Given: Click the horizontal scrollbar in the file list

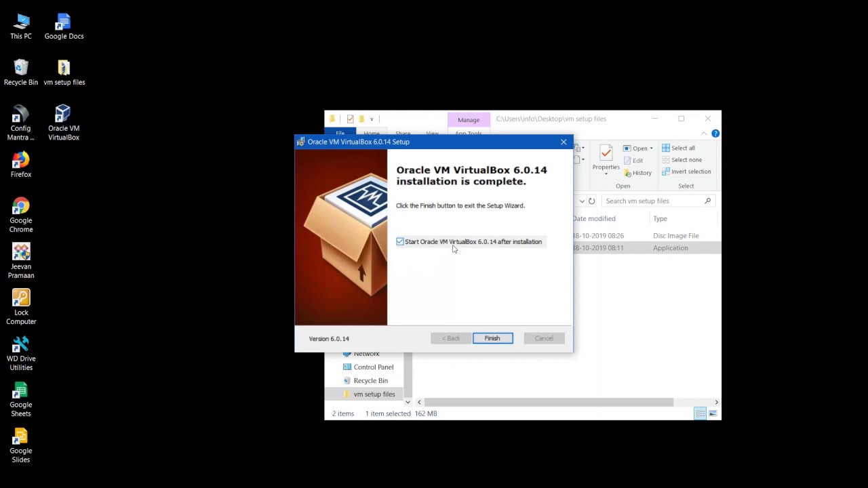Looking at the screenshot, I should [549, 403].
